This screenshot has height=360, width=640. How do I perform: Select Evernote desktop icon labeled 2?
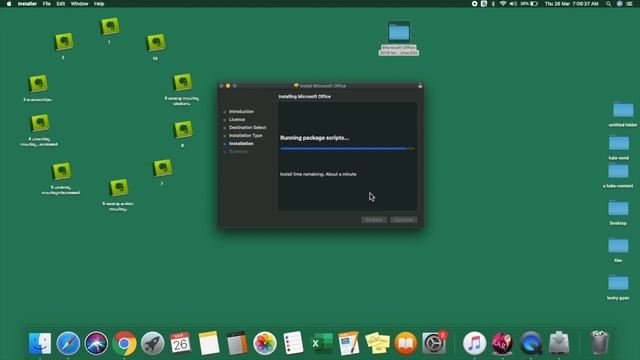[64, 42]
